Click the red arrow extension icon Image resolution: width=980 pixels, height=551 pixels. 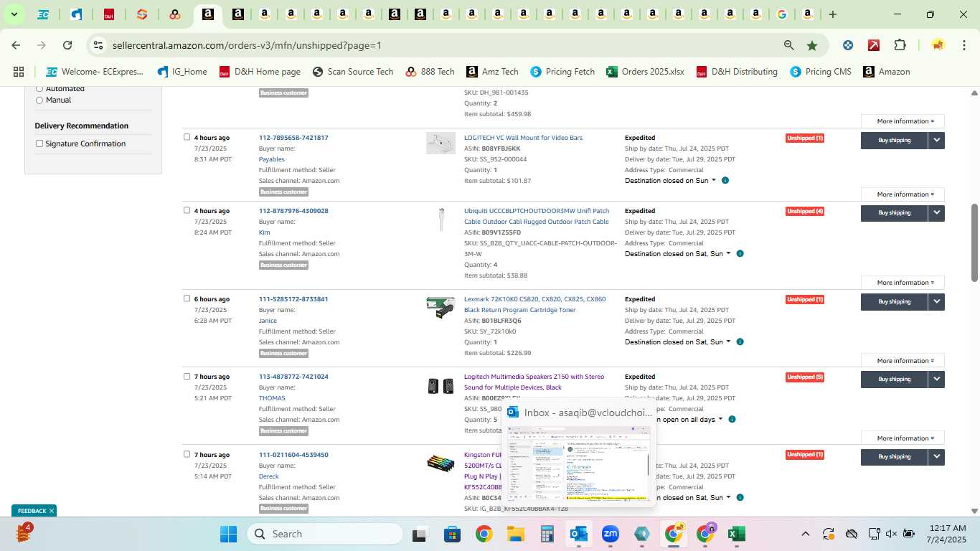click(874, 45)
